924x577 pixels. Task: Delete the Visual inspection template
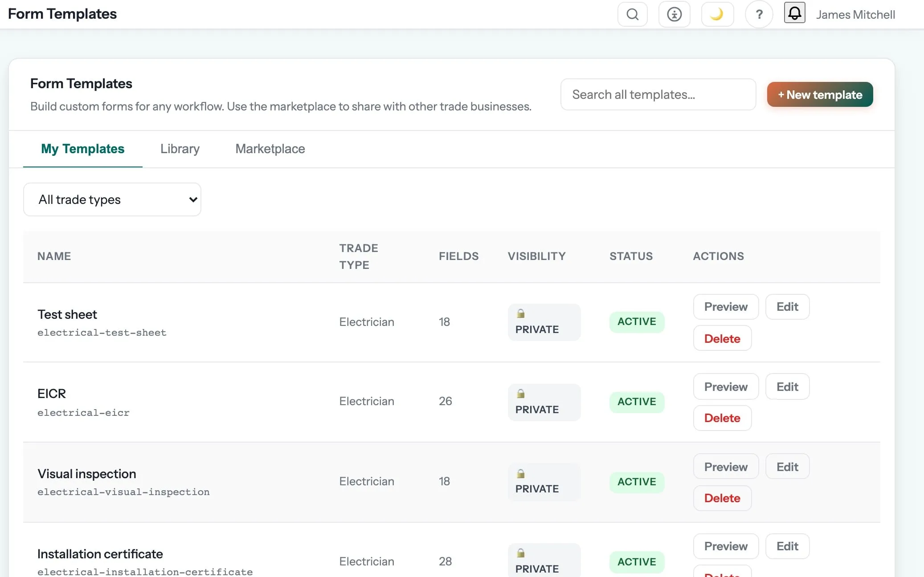(722, 498)
